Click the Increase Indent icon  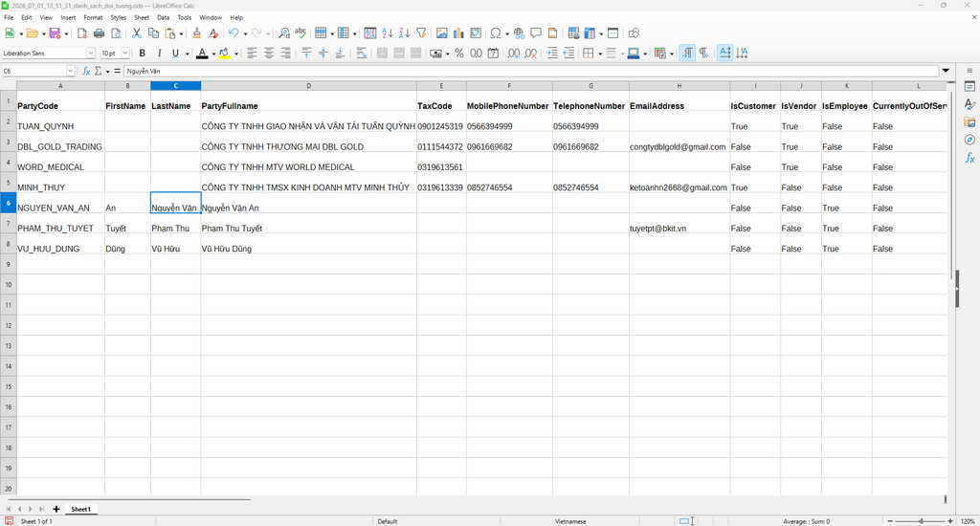(552, 54)
